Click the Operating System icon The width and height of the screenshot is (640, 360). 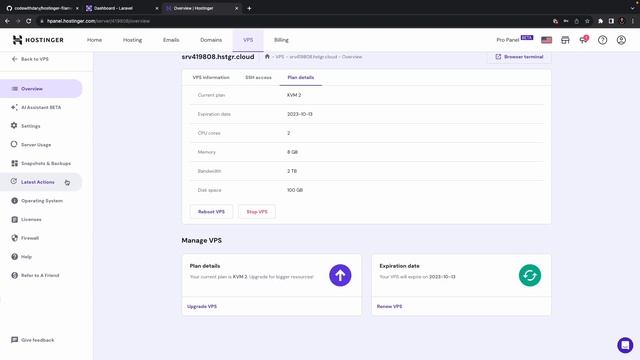coord(14,200)
